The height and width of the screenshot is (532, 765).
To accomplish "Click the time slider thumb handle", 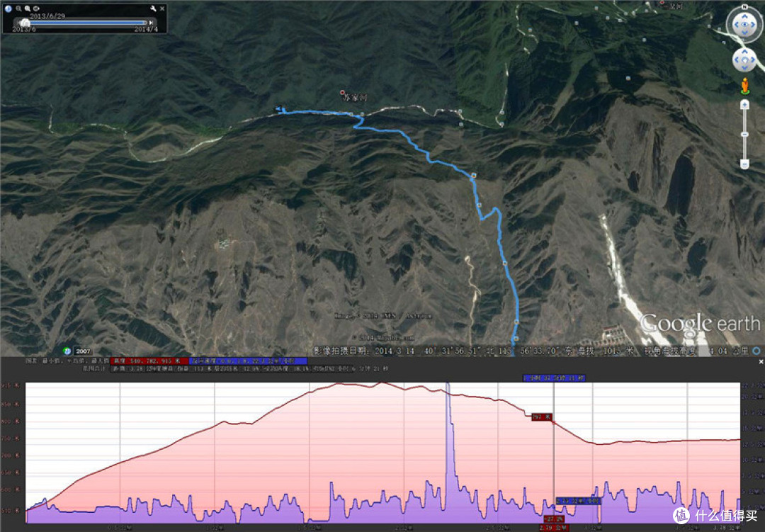I will [x=25, y=23].
